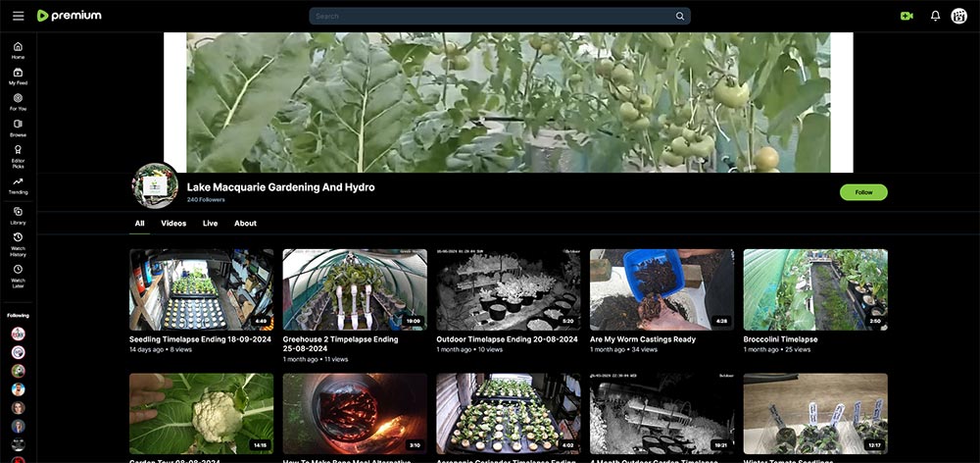Open Greehouse 2 Timpelapse Ending title
980x463 pixels.
click(x=340, y=343)
